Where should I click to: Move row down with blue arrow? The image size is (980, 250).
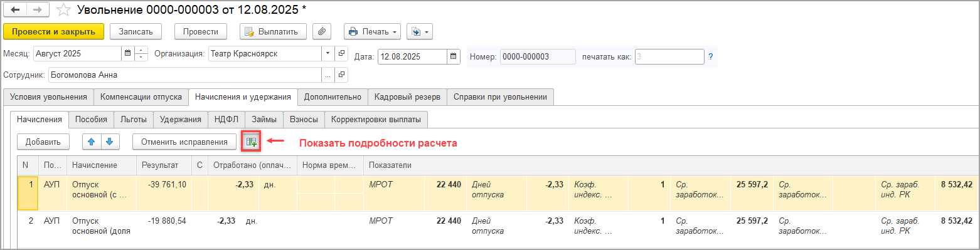[110, 142]
